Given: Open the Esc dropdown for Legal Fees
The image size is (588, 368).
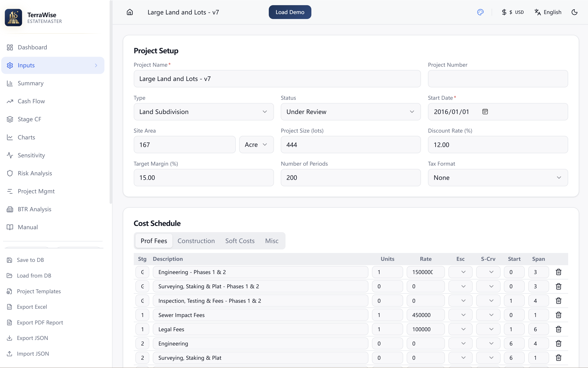Looking at the screenshot, I should point(460,329).
